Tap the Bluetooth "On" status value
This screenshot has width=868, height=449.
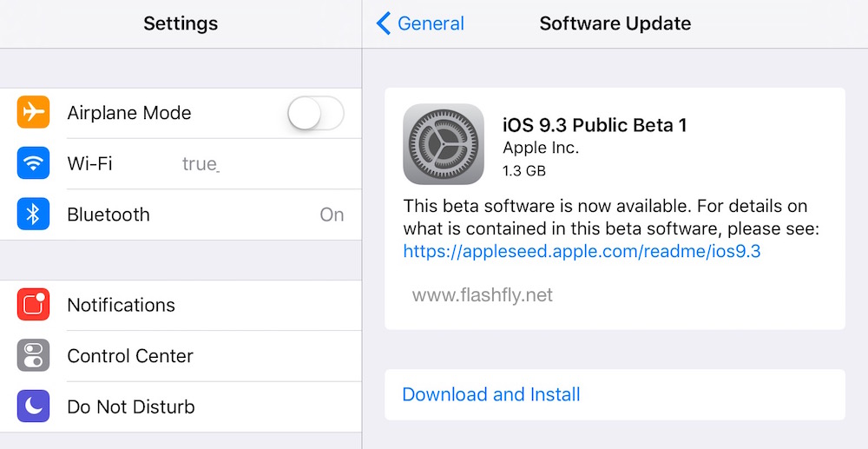coord(332,215)
